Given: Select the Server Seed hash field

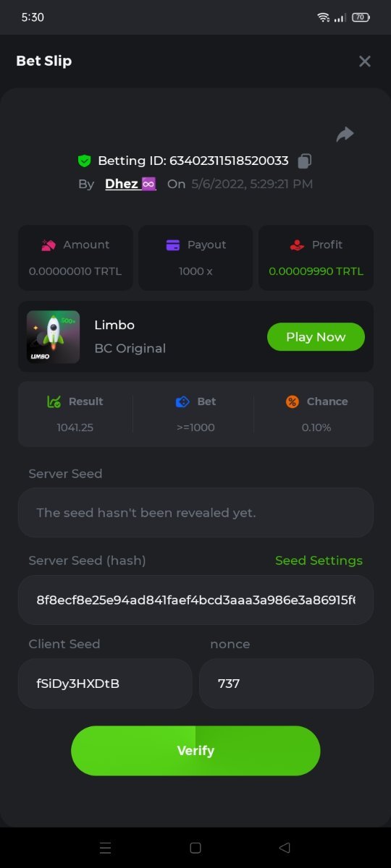Looking at the screenshot, I should click(x=195, y=600).
